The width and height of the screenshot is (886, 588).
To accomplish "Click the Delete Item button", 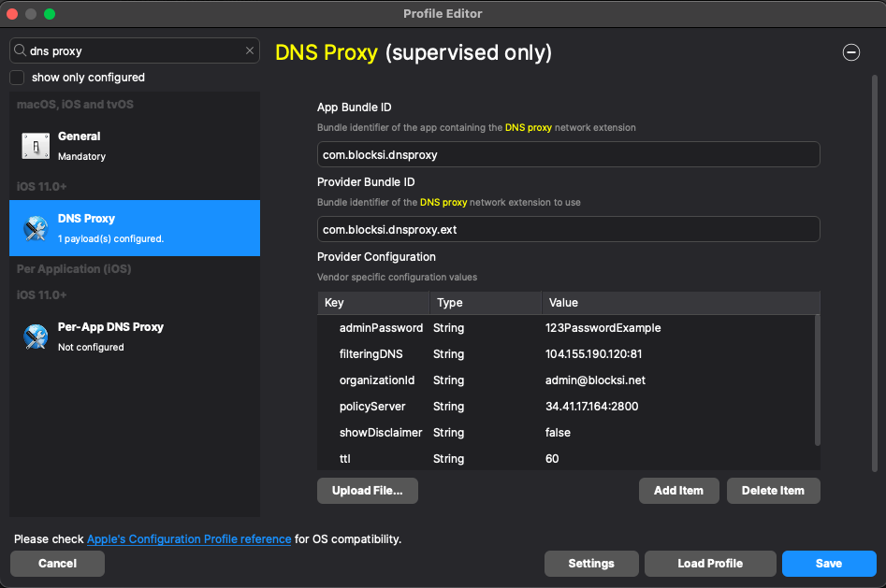I will (773, 491).
